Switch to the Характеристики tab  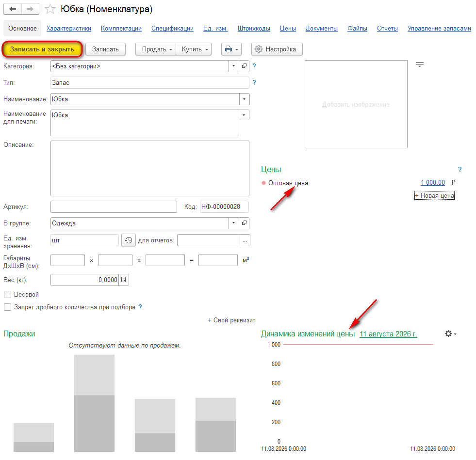[68, 28]
